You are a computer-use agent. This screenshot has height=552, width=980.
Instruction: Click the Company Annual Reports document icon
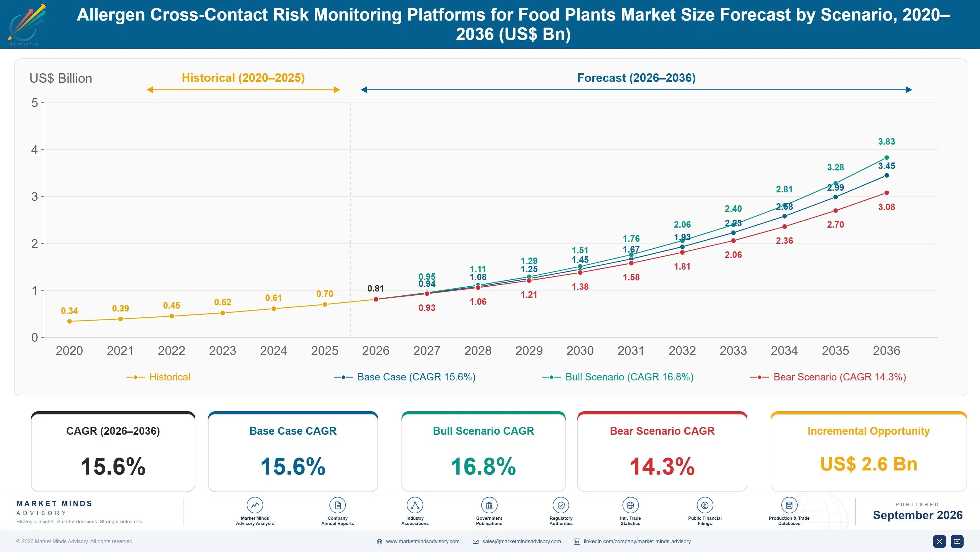[337, 505]
